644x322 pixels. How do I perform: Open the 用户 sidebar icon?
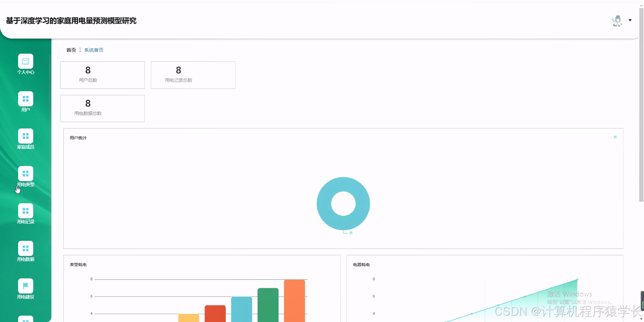click(25, 99)
